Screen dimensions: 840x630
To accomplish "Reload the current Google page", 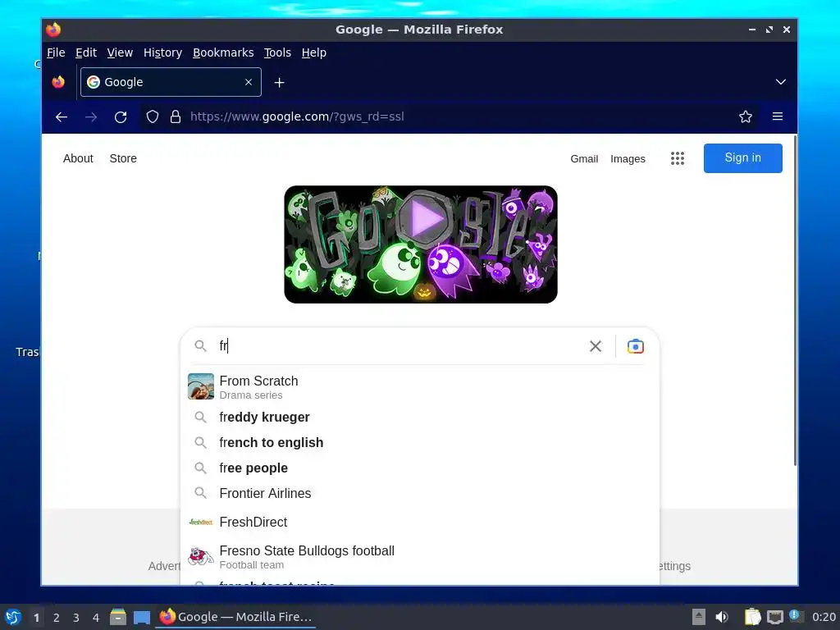I will [121, 116].
